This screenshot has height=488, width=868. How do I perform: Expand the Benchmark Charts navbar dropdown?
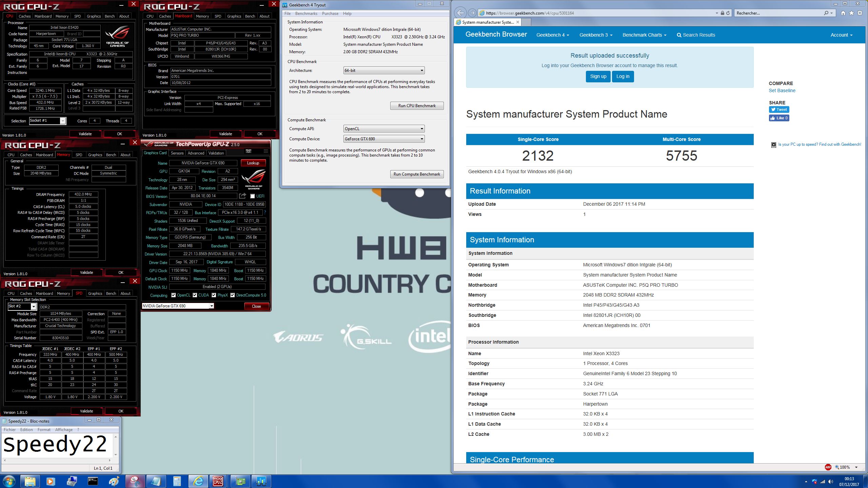(x=644, y=35)
